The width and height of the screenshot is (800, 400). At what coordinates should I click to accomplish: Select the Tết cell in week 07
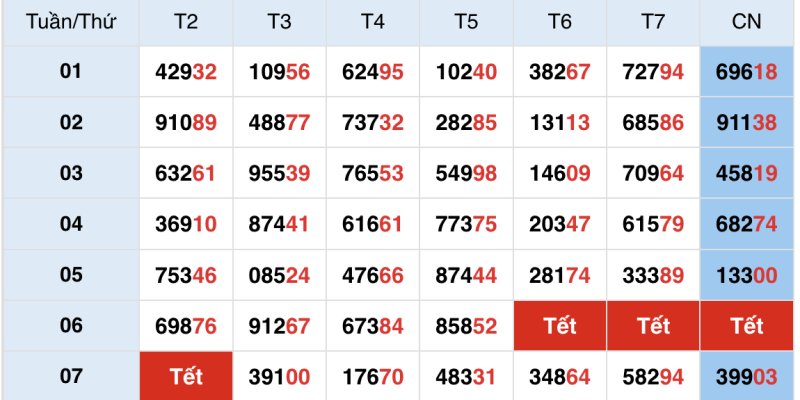[x=186, y=377]
